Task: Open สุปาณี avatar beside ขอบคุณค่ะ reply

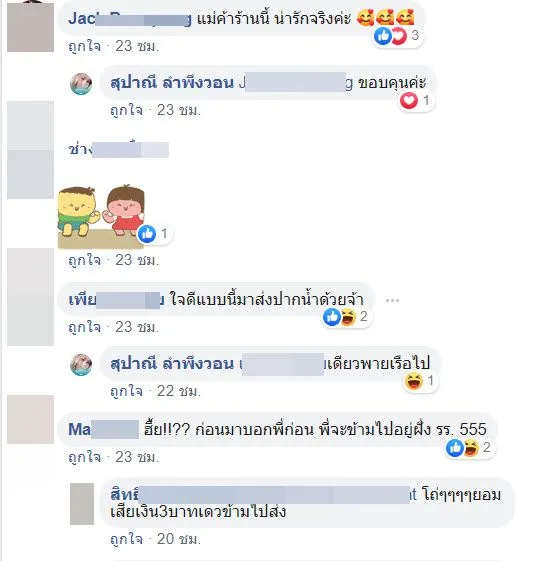Action: (81, 84)
